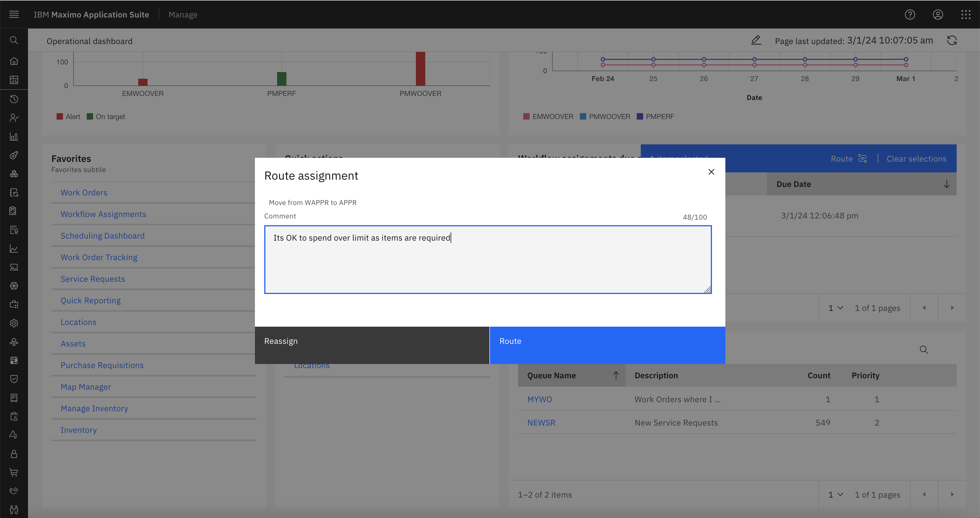
Task: Toggle the EMWOOVER series in the line chart legend
Action: coord(548,116)
